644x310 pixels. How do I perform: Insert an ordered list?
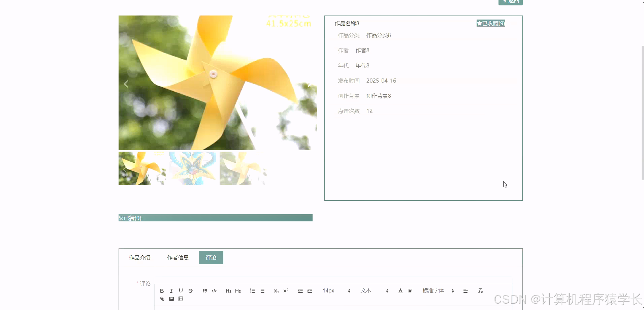coord(253,291)
